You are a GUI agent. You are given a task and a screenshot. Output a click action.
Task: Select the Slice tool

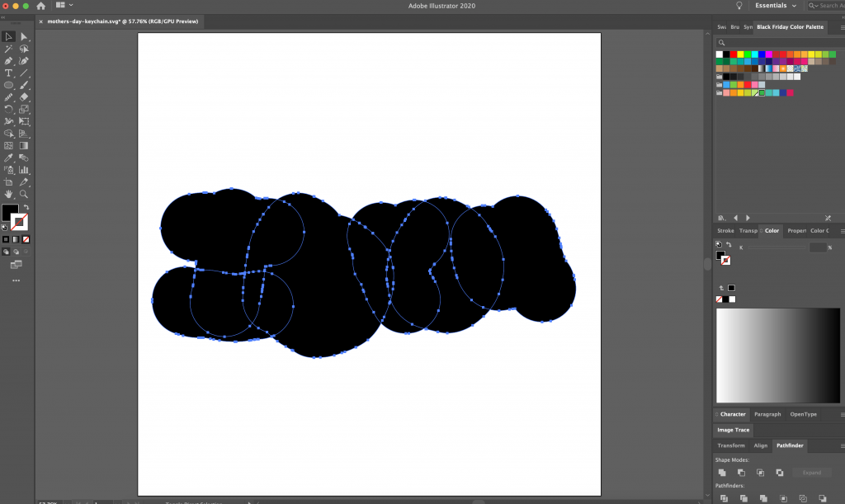pyautogui.click(x=24, y=182)
